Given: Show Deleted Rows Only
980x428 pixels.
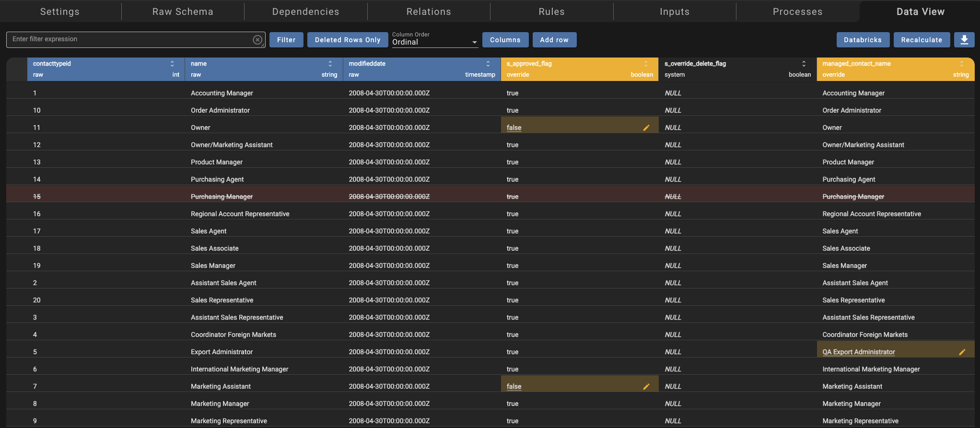Looking at the screenshot, I should tap(348, 40).
